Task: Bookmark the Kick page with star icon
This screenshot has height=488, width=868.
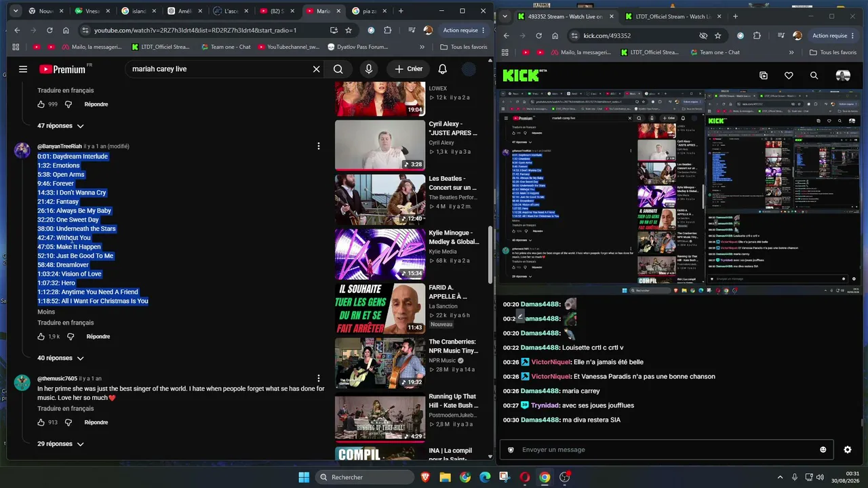Action: click(x=717, y=36)
